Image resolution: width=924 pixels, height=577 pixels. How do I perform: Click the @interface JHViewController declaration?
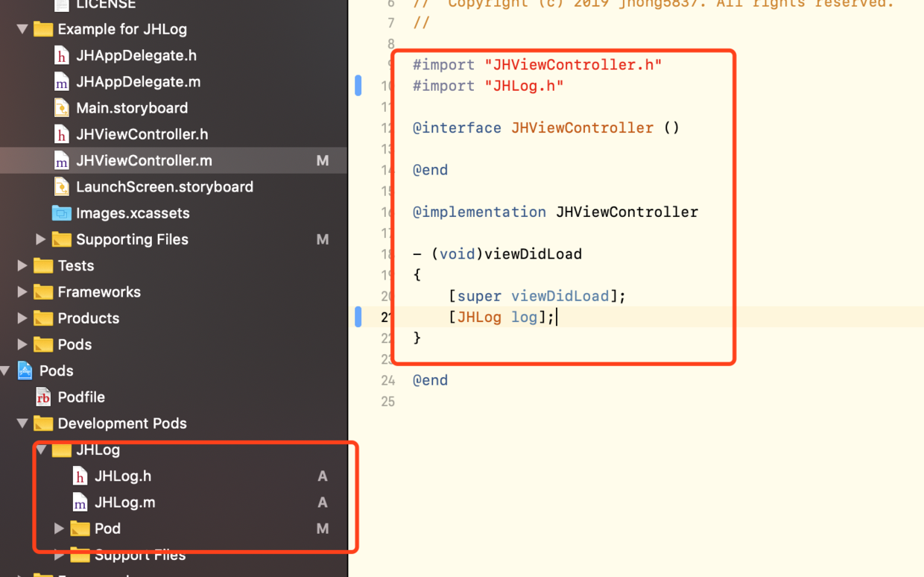click(x=546, y=127)
